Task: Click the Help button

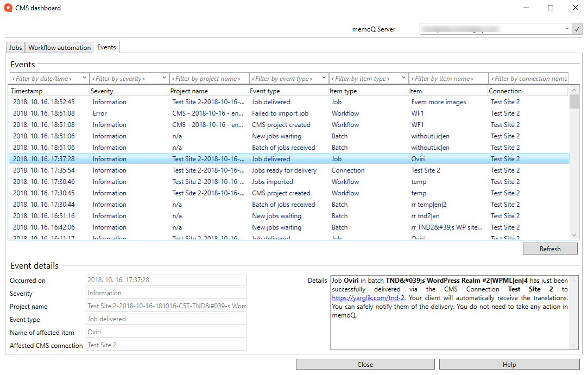Action: pos(509,364)
